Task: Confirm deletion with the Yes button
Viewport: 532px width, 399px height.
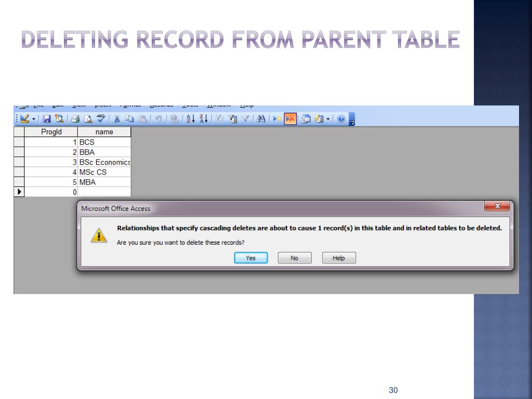Action: 251,258
